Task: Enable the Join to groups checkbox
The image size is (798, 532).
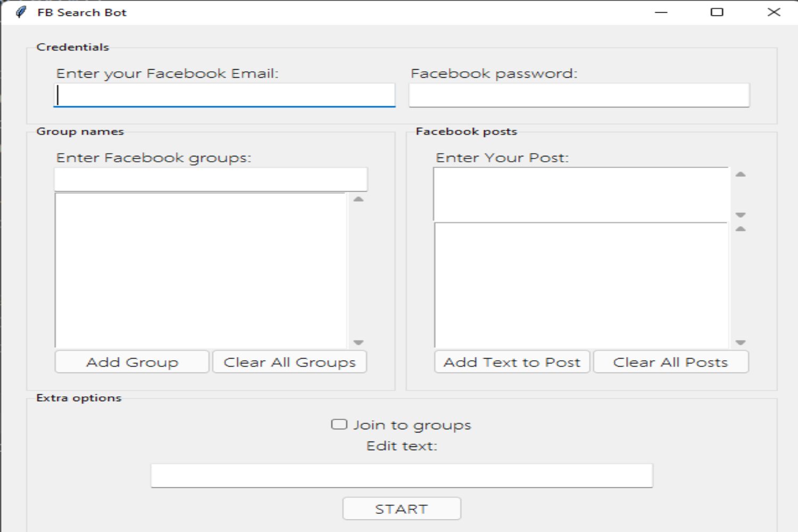Action: (339, 425)
